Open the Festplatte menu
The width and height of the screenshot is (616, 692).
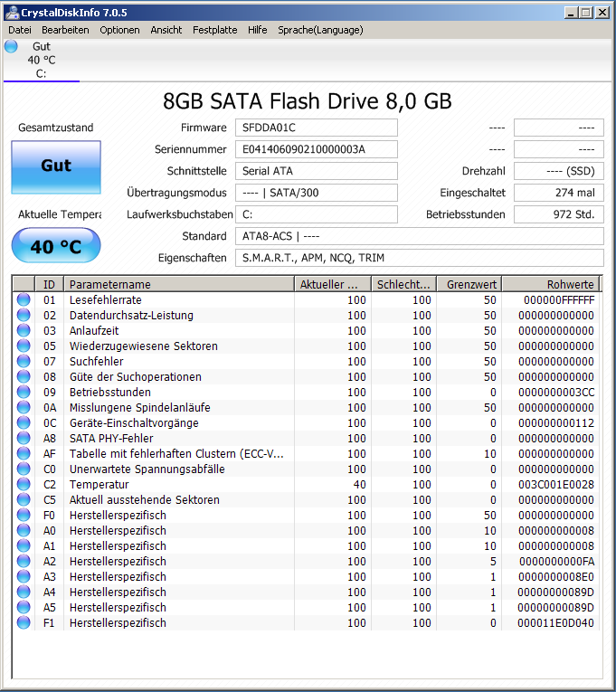(x=215, y=30)
